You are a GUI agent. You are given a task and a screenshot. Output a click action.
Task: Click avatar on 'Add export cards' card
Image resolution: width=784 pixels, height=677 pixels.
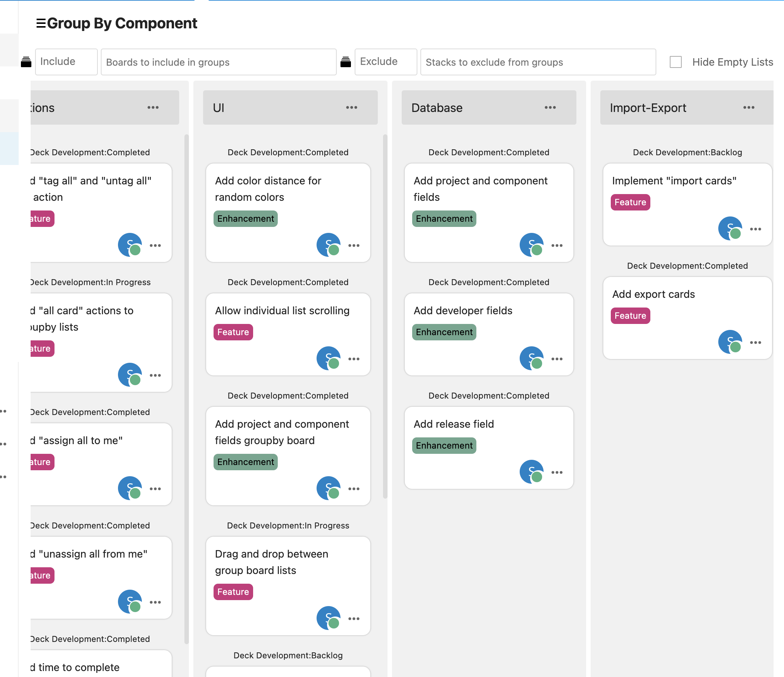coord(730,342)
